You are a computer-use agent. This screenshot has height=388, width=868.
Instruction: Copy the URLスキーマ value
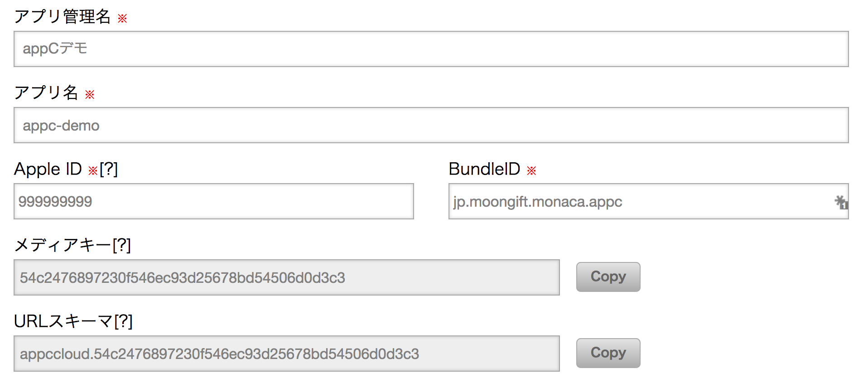point(608,353)
